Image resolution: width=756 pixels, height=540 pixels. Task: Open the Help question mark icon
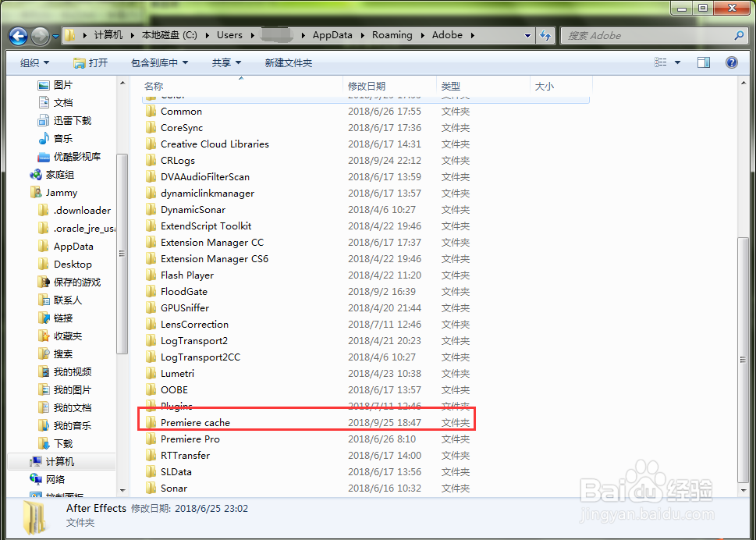tap(731, 62)
